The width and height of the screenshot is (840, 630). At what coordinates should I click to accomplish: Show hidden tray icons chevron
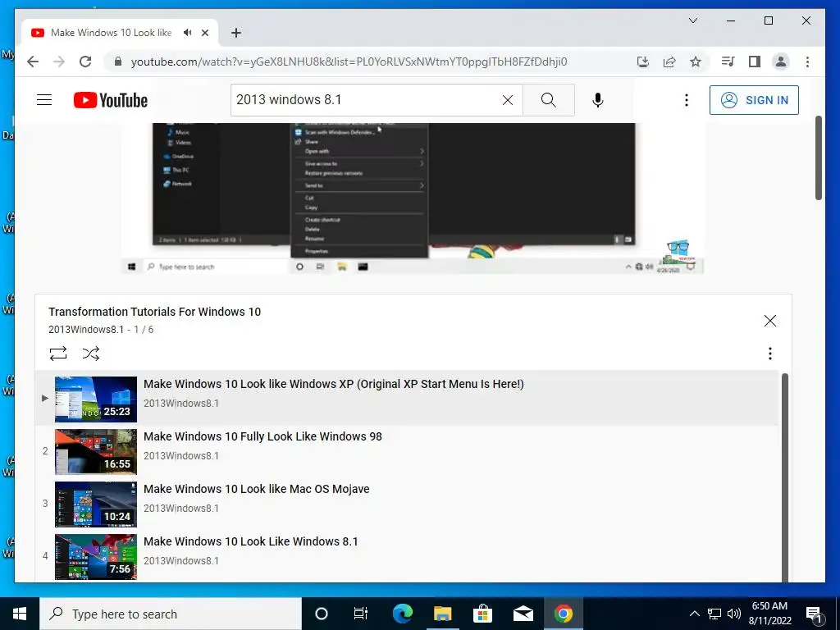[694, 614]
